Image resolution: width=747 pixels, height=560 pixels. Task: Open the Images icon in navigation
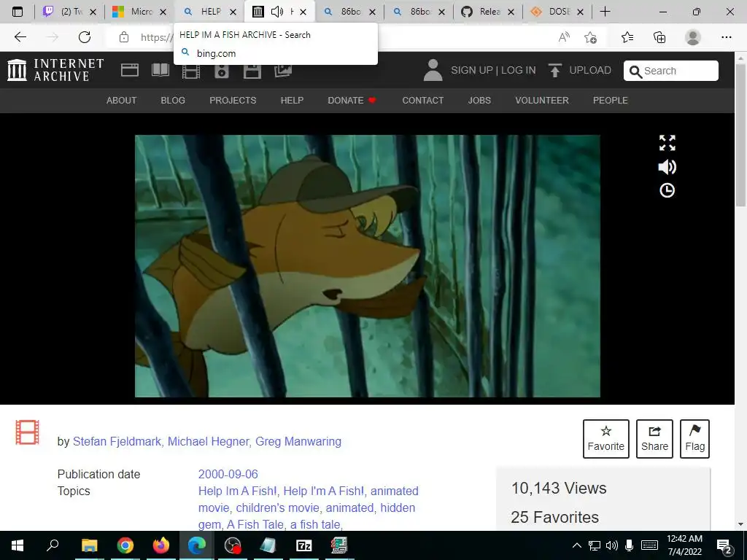click(x=283, y=71)
